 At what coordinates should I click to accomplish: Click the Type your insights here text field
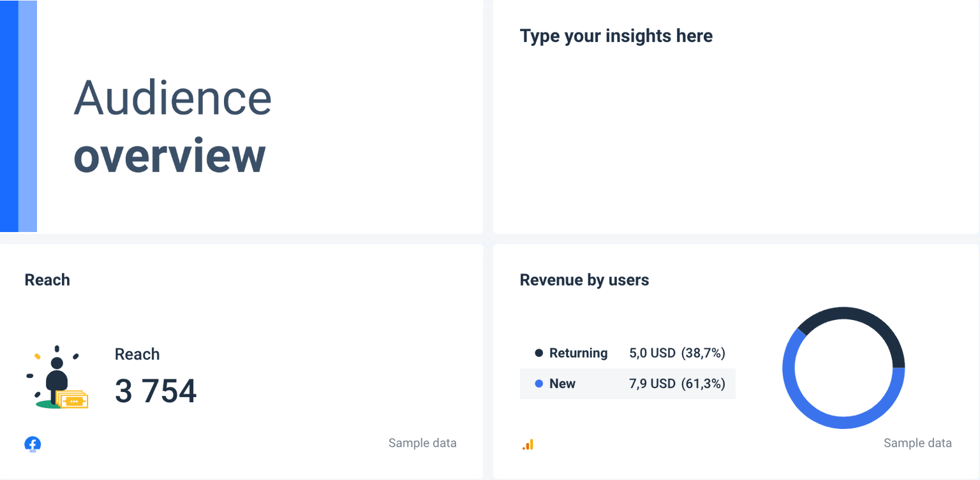pos(616,36)
